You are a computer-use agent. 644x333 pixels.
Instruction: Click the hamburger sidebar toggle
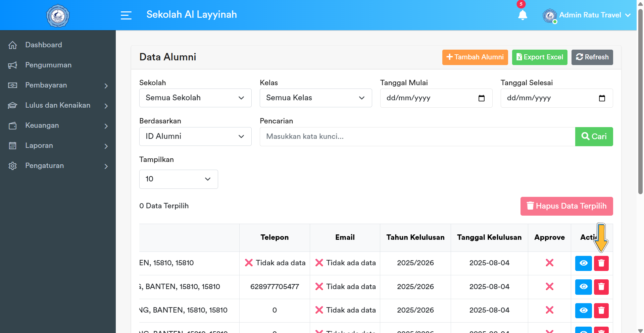pyautogui.click(x=126, y=15)
